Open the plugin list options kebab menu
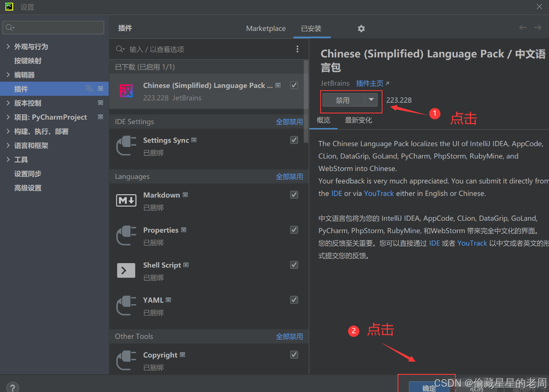This screenshot has height=392, width=549. click(297, 49)
